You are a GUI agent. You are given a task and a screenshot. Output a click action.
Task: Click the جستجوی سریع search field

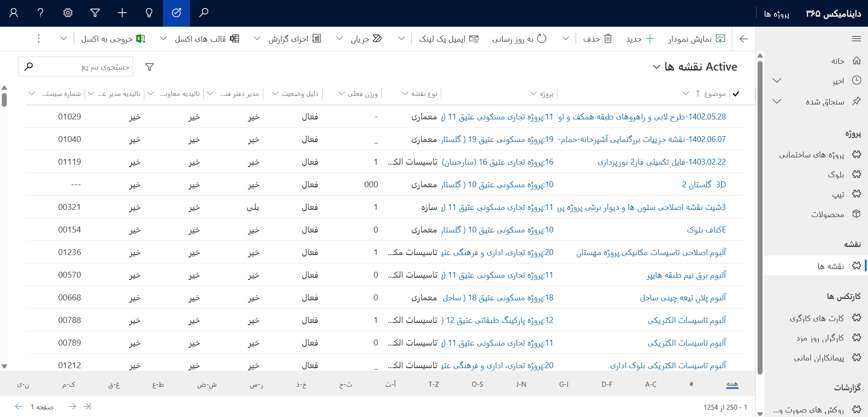(81, 67)
